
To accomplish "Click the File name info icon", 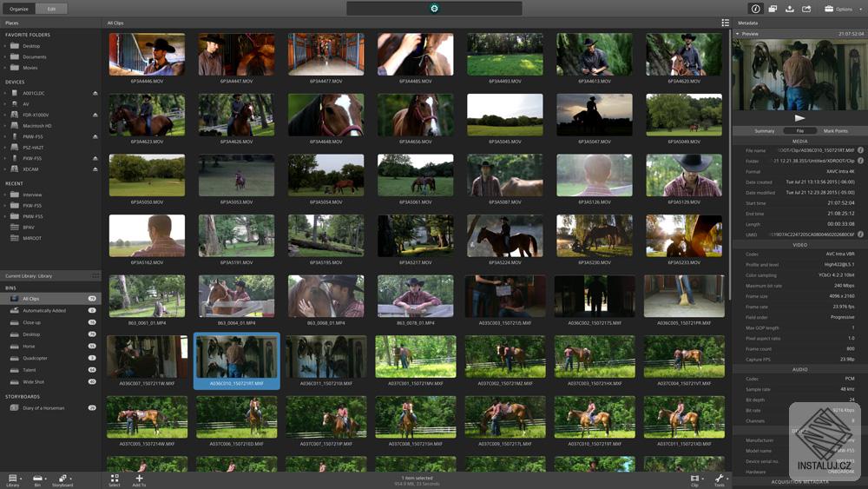I will [x=861, y=150].
